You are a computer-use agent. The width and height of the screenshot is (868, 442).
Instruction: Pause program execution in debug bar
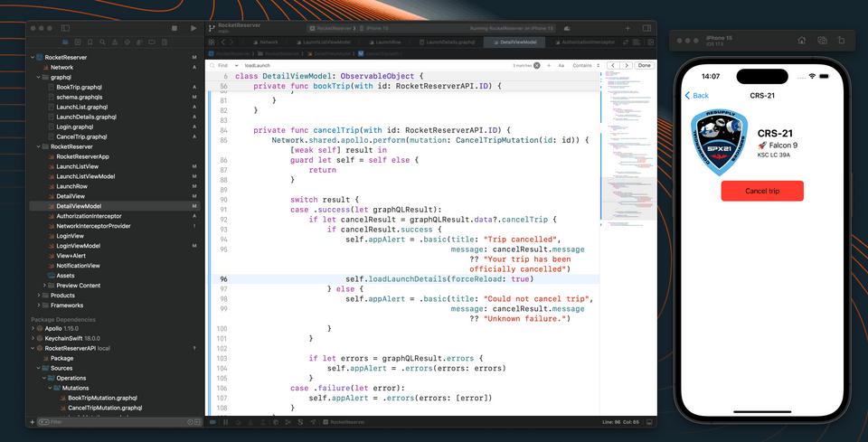tap(225, 421)
